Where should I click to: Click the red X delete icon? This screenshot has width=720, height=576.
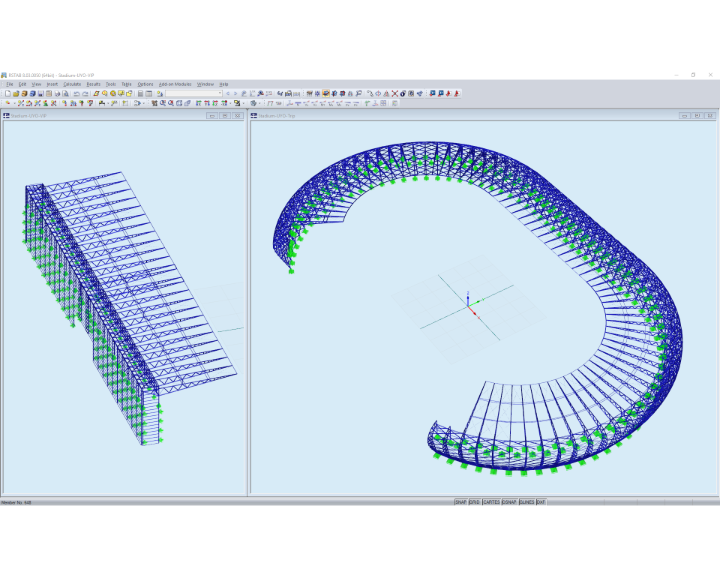click(x=395, y=93)
